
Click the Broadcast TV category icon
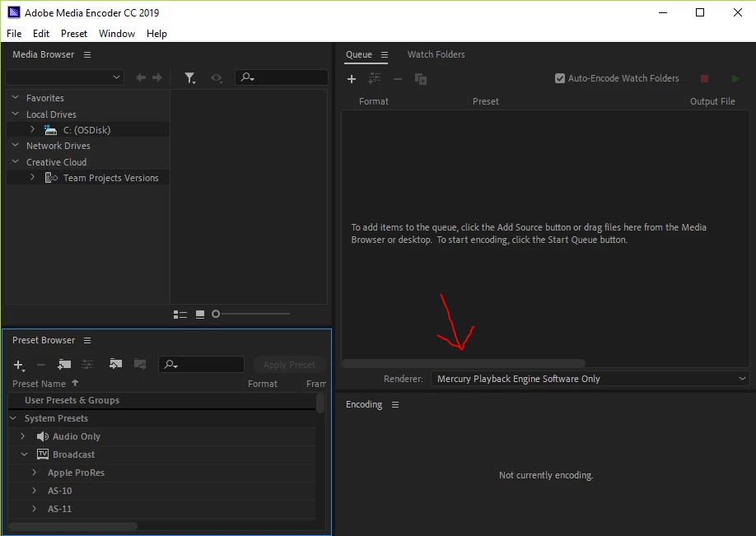(43, 454)
